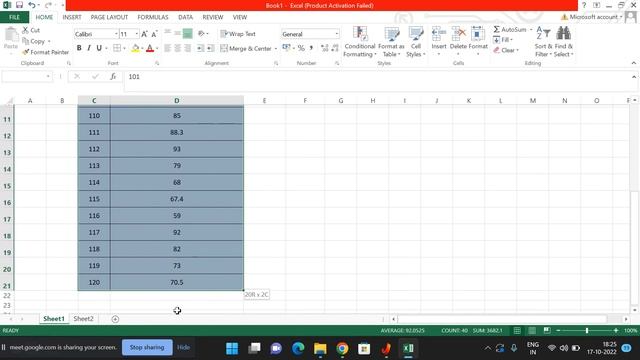Screen dimensions: 640x360
Task: Click zoom in plus button
Action: click(x=616, y=330)
